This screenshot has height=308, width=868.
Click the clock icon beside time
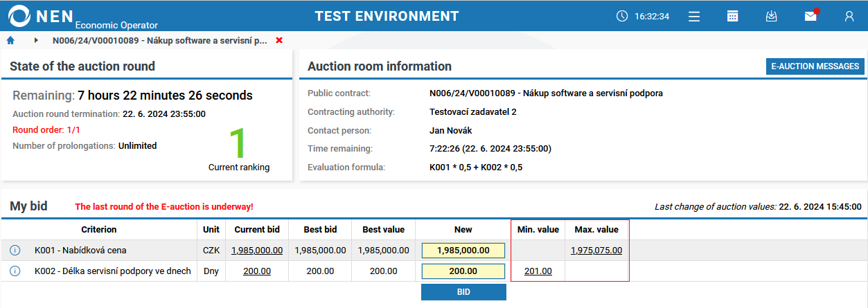[622, 16]
